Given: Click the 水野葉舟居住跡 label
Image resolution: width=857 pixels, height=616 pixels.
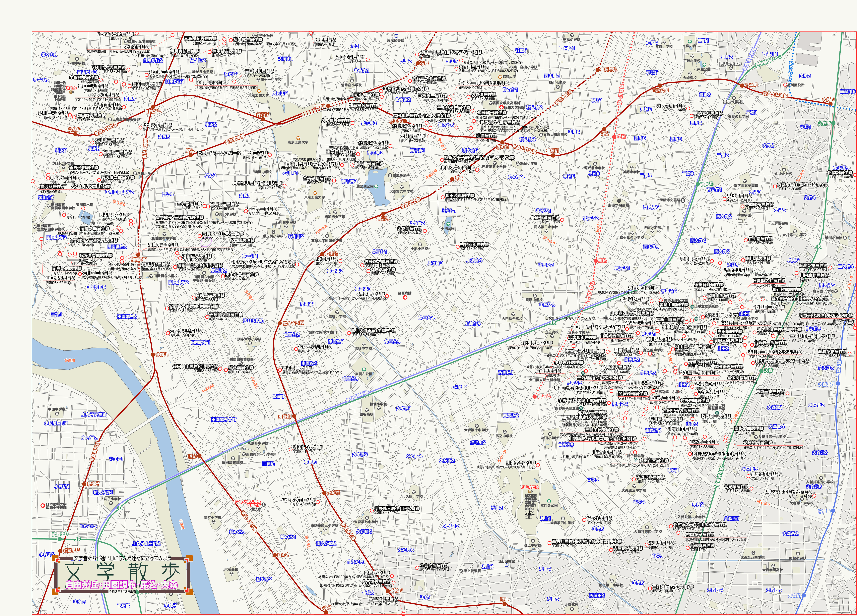Looking at the screenshot, I should point(671,106).
